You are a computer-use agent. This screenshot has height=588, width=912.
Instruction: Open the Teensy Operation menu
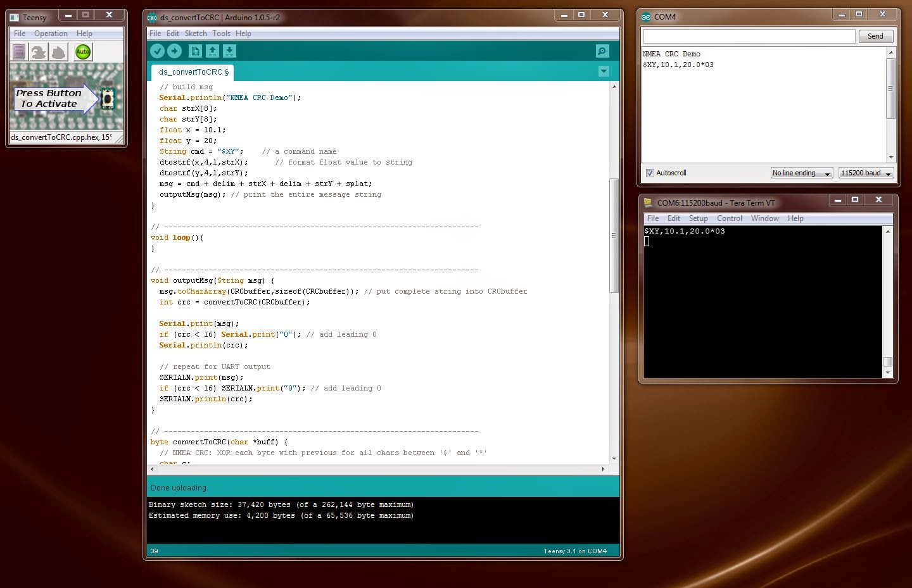(x=51, y=34)
